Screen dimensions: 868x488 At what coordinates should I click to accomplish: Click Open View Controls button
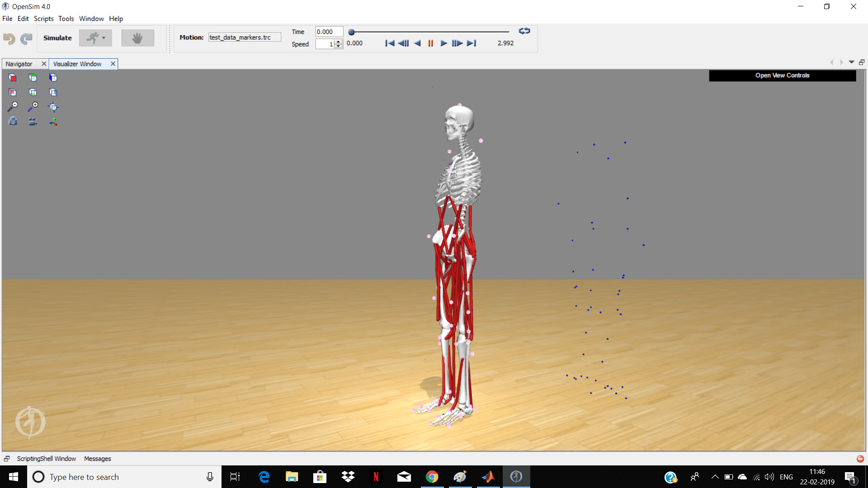[782, 75]
